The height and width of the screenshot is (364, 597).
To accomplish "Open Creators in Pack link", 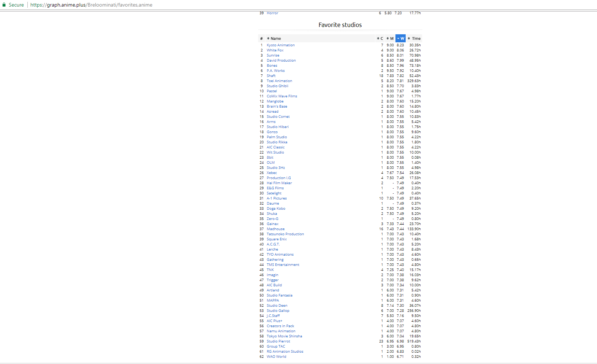I will pos(280,326).
